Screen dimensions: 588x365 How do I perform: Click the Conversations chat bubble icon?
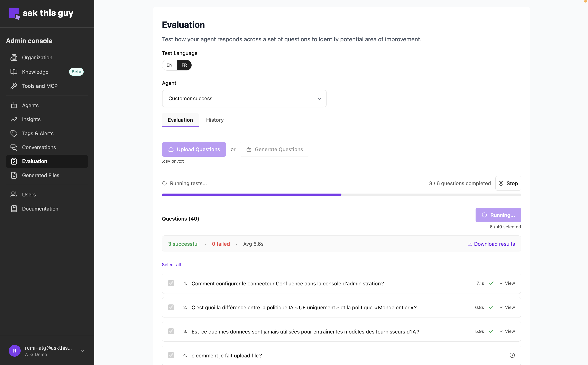(14, 147)
